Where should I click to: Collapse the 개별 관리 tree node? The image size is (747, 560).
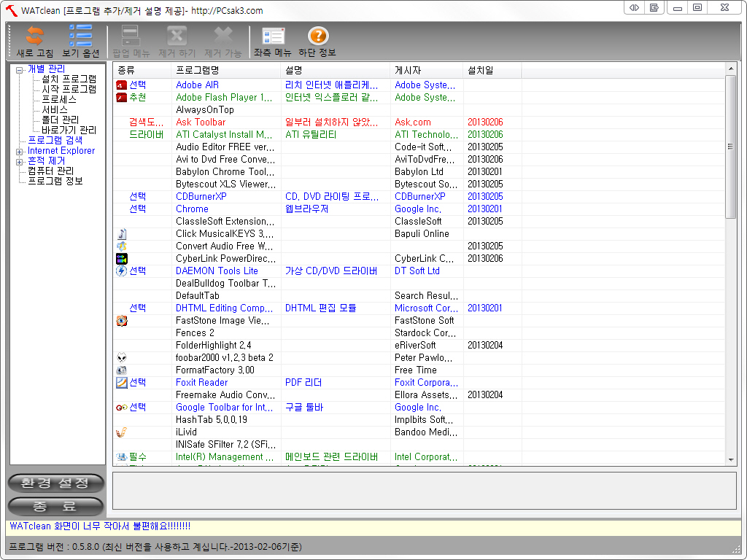pos(20,70)
